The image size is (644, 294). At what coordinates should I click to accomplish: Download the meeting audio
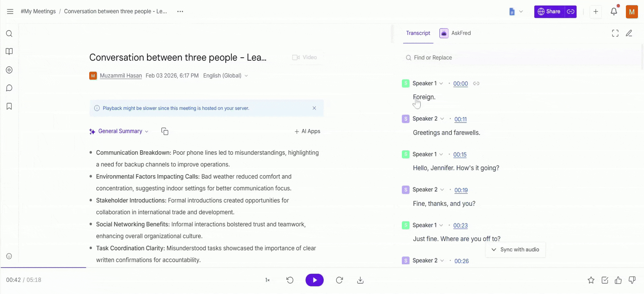point(360,280)
